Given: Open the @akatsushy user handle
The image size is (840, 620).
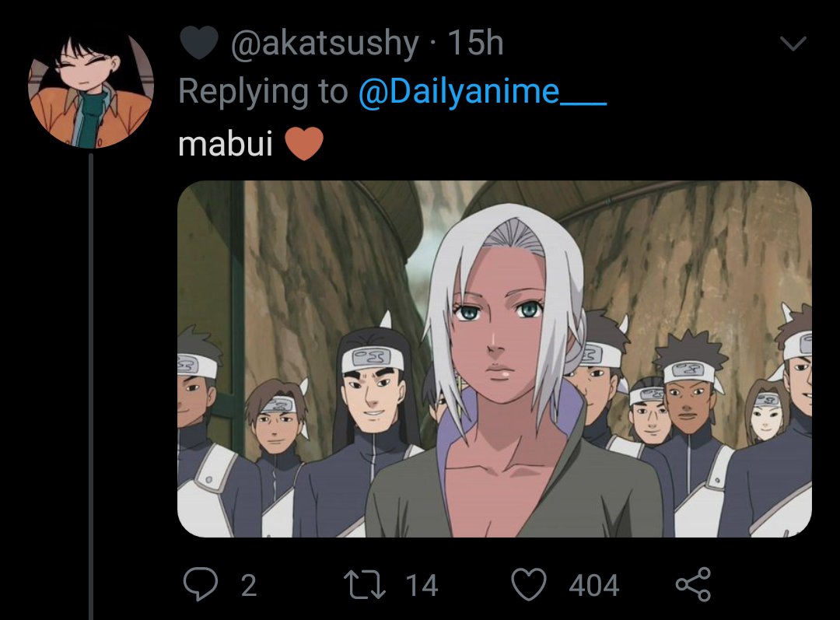Looking at the screenshot, I should (324, 44).
